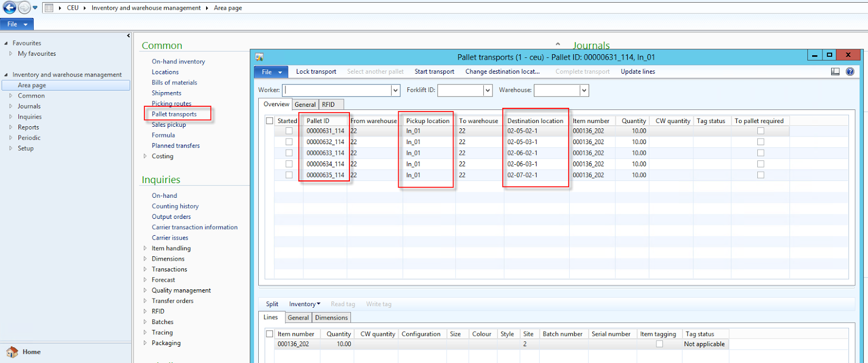The width and height of the screenshot is (868, 363).
Task: Click Start transport in the action bar
Action: (x=434, y=72)
